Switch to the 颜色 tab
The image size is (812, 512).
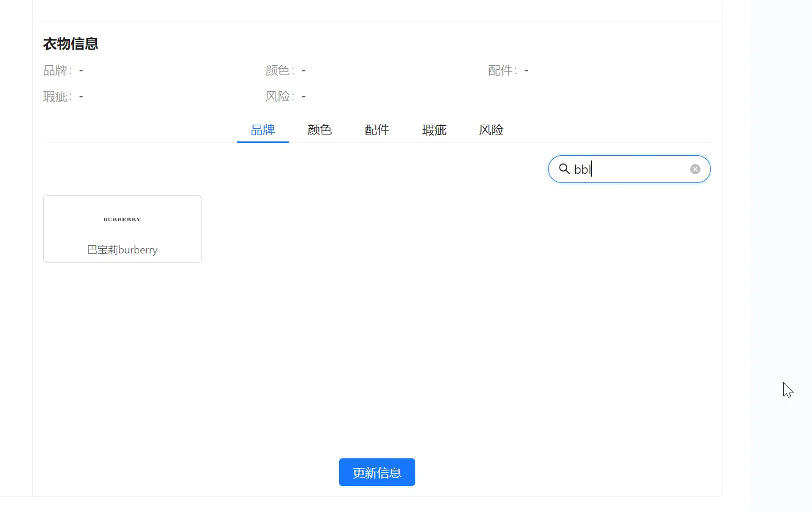[320, 130]
